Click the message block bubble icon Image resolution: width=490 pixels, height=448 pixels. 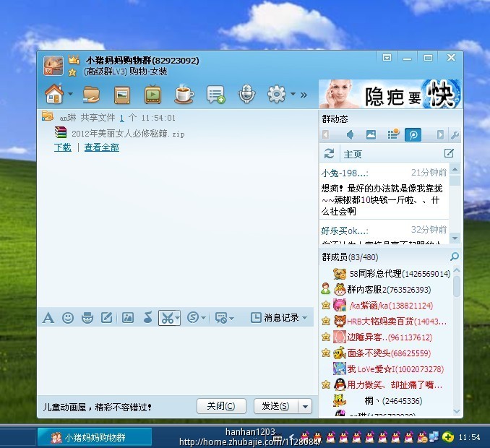point(221,318)
